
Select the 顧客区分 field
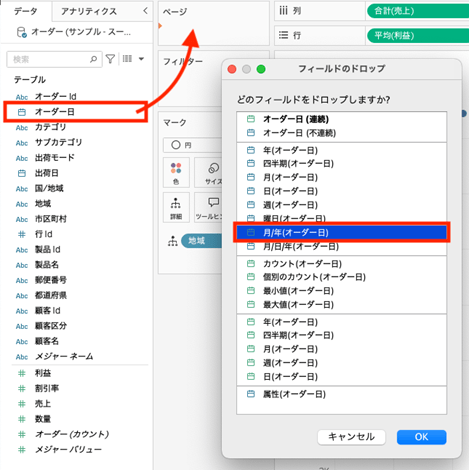click(51, 326)
